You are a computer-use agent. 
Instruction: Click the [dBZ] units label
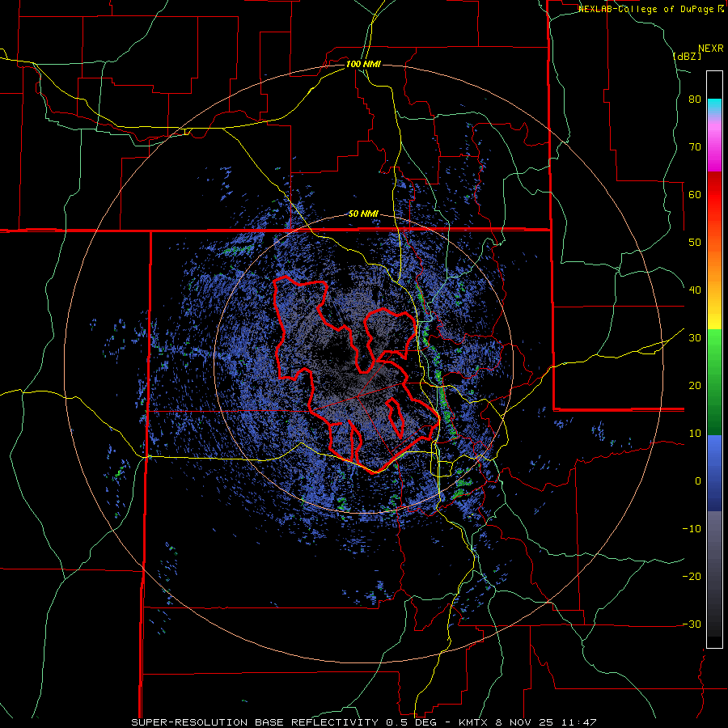pos(687,56)
